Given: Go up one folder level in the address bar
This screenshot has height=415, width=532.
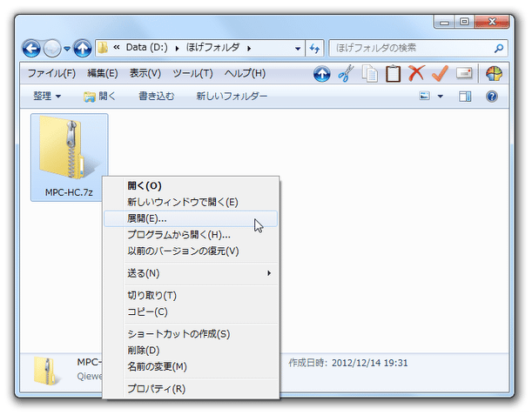Looking at the screenshot, I should click(83, 48).
